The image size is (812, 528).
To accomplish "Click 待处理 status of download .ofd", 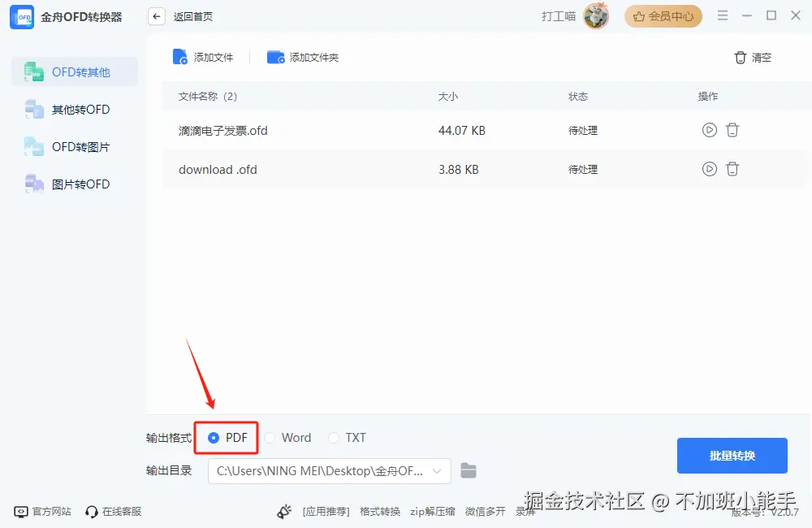I will pos(583,170).
